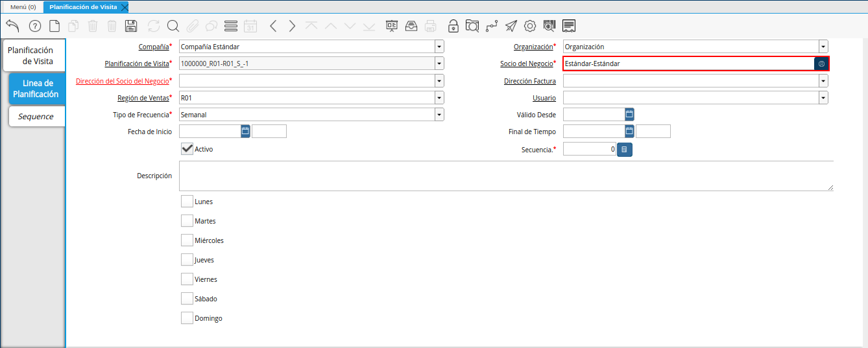Click the history calendar icon
Image resolution: width=868 pixels, height=348 pixels.
point(250,26)
